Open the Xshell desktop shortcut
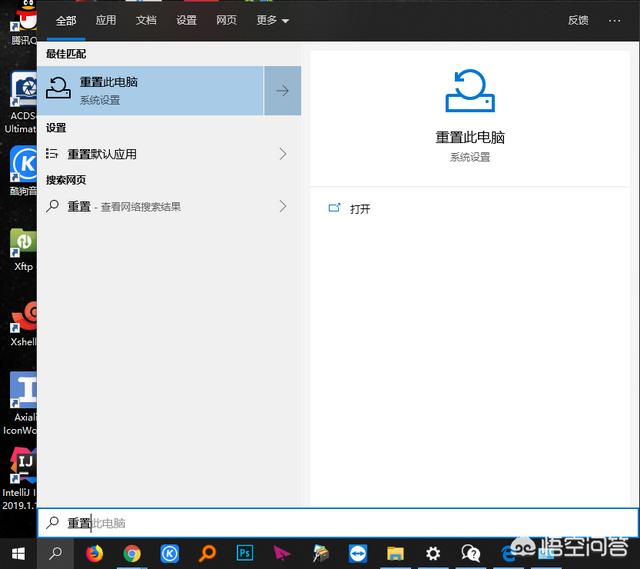This screenshot has height=569, width=640. [23, 324]
